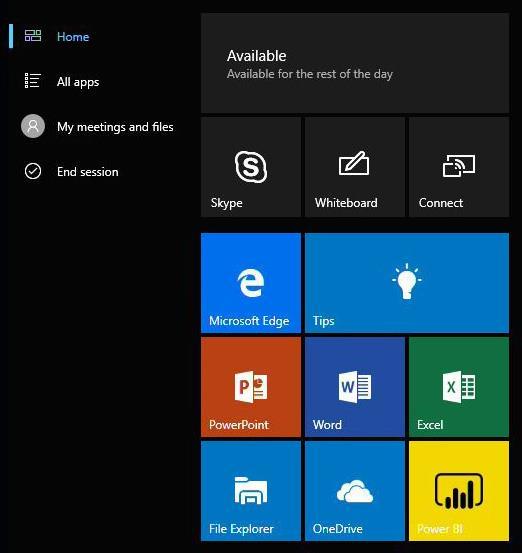522x553 pixels.
Task: Click the All apps list icon
Action: click(x=33, y=81)
